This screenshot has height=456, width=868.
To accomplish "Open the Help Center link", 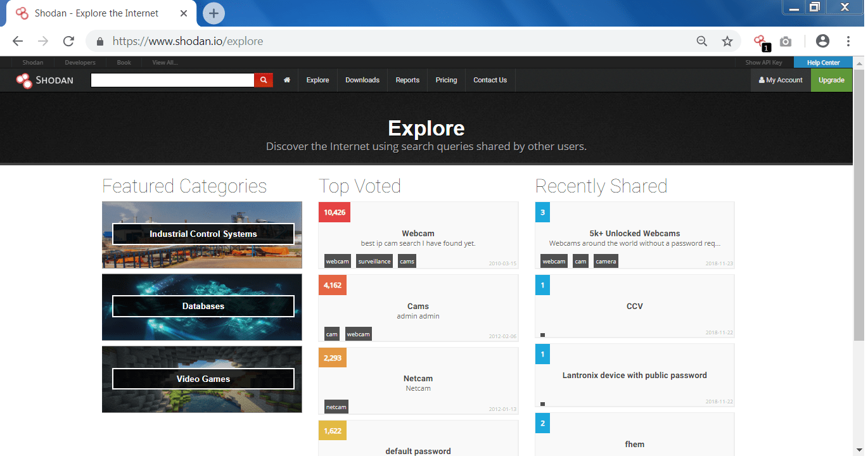I will pos(823,63).
